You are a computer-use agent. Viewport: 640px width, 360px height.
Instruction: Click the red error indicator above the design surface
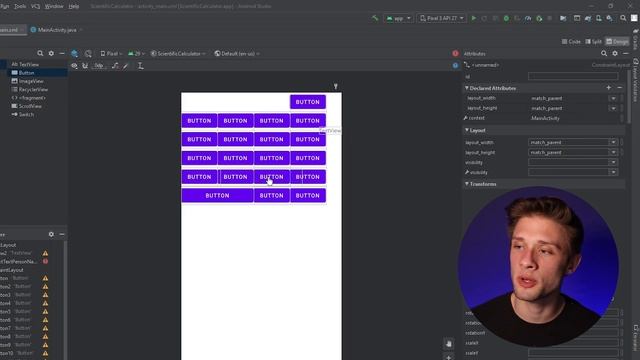[x=455, y=53]
